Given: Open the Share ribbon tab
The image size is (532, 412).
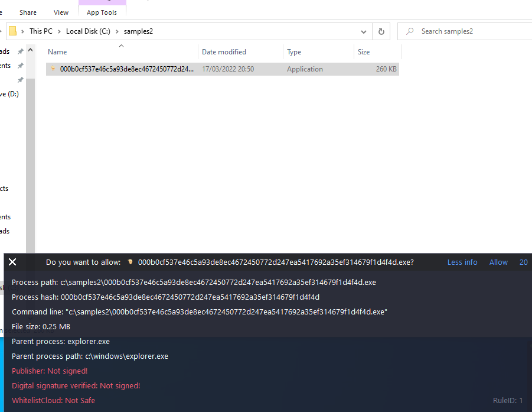Looking at the screenshot, I should pyautogui.click(x=28, y=12).
